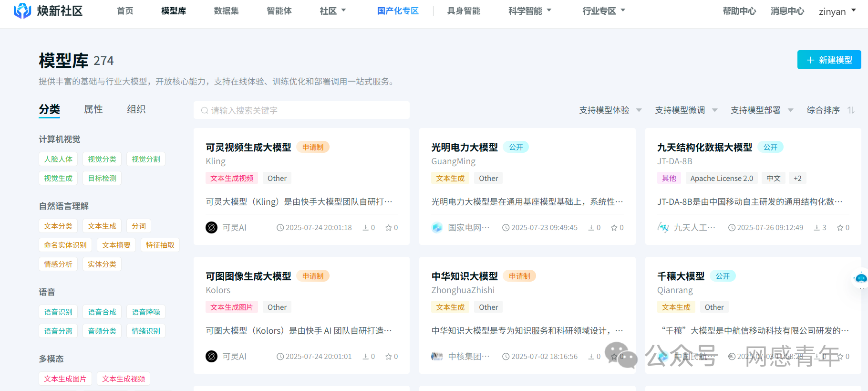
Task: Switch to the 属性 tab
Action: pyautogui.click(x=93, y=109)
